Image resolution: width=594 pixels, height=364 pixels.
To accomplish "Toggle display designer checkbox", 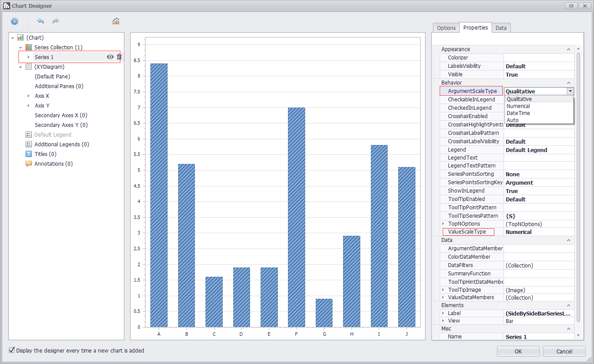I will click(x=12, y=350).
